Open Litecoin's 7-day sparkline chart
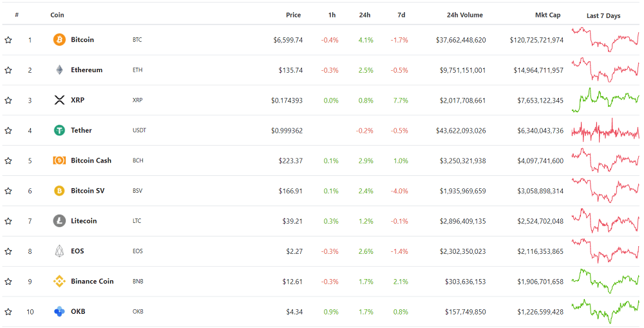The width and height of the screenshot is (644, 328). 605,221
